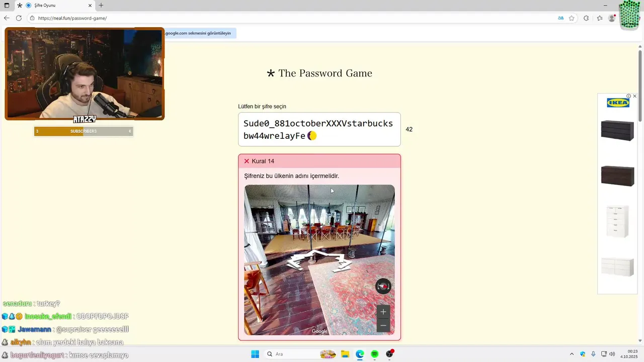Open the Windows Start menu
The width and height of the screenshot is (644, 362).
[255, 354]
